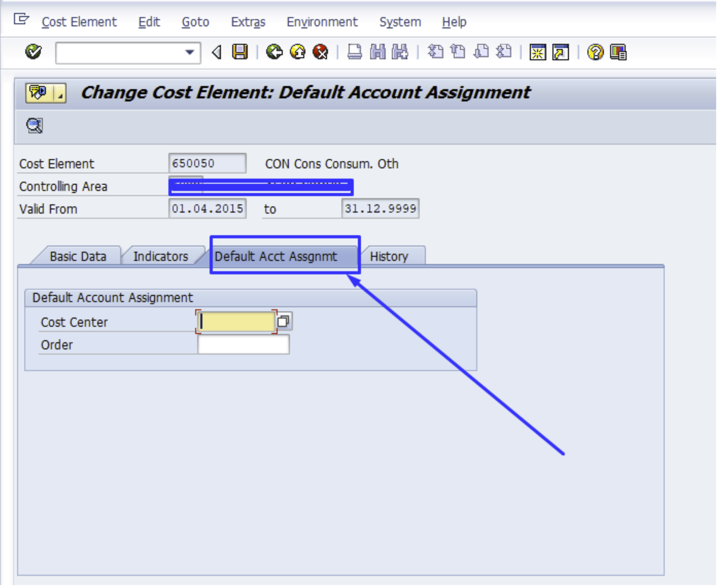Image resolution: width=717 pixels, height=588 pixels.
Task: Switch to the Basic Data tab
Action: point(78,256)
